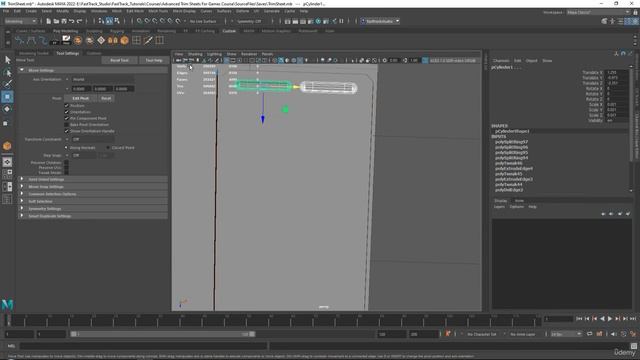Viewport: 640px width, 360px height.
Task: Select the Closest Point radio button
Action: tap(108, 148)
